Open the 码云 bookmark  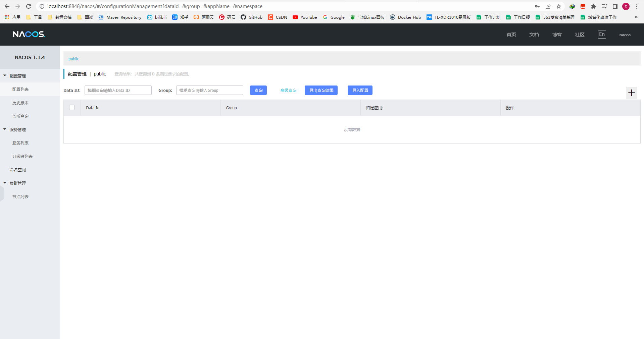(x=227, y=17)
